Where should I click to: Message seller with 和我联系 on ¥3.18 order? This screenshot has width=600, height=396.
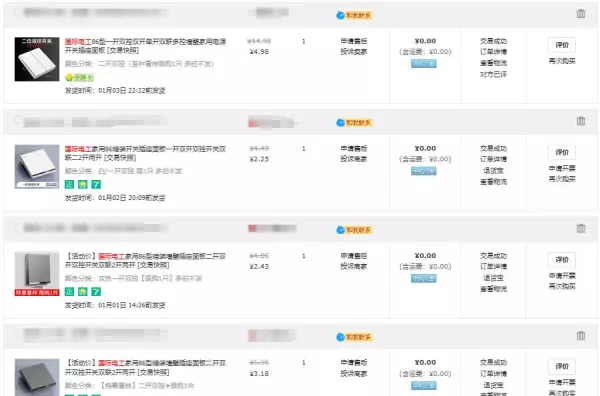click(x=354, y=337)
